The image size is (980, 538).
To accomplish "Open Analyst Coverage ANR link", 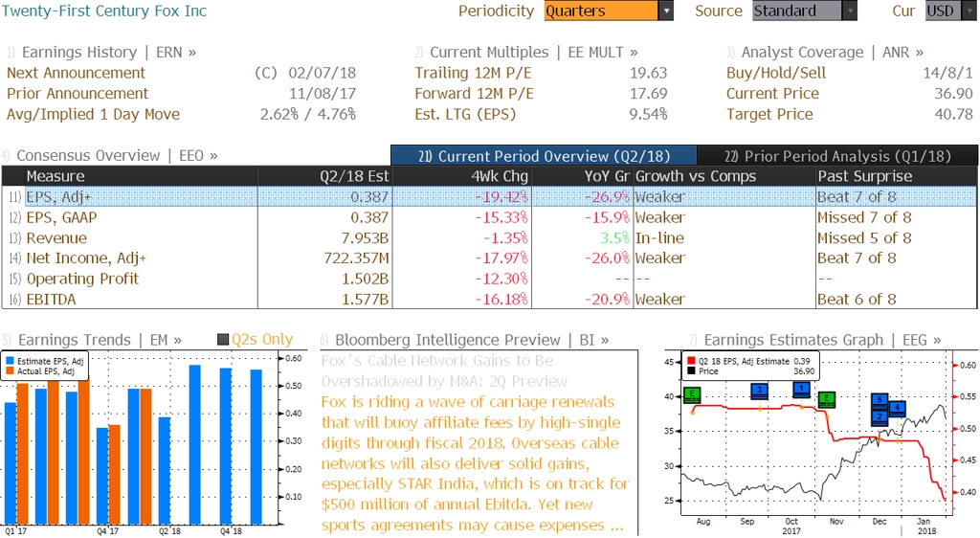I will pos(833,53).
